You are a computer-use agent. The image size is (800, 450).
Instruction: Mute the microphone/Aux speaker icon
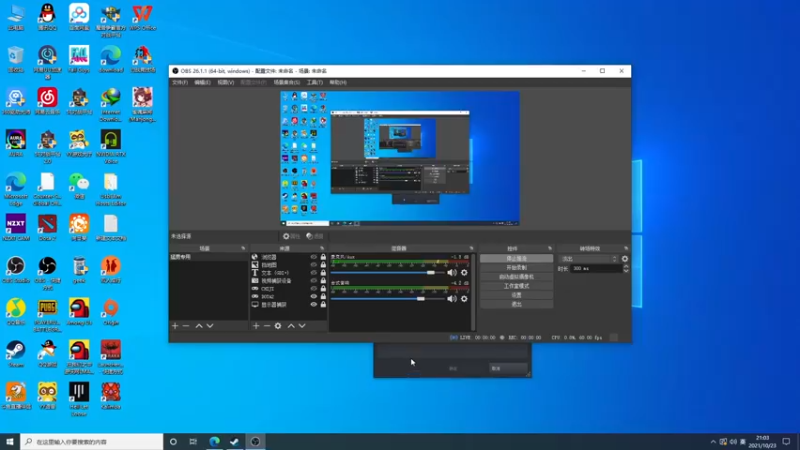452,272
